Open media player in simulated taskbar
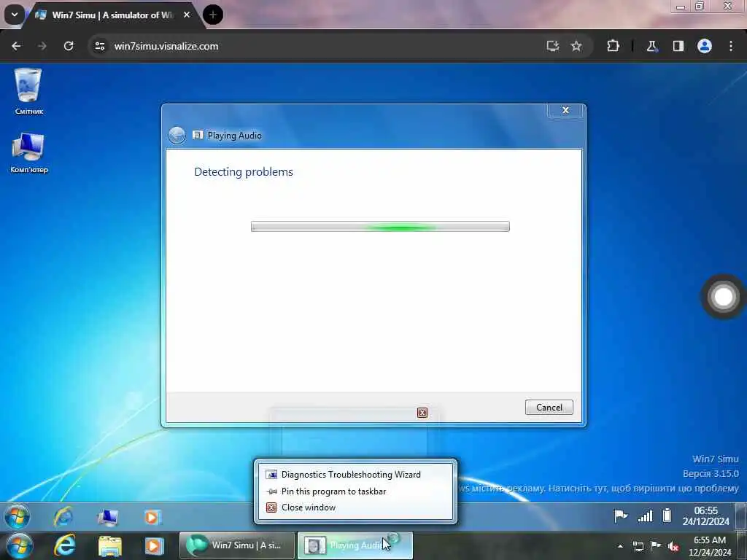747x560 pixels. 152,517
